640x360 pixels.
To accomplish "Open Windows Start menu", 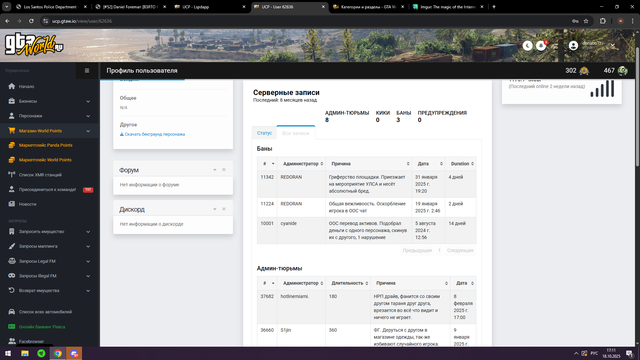I will 8,353.
